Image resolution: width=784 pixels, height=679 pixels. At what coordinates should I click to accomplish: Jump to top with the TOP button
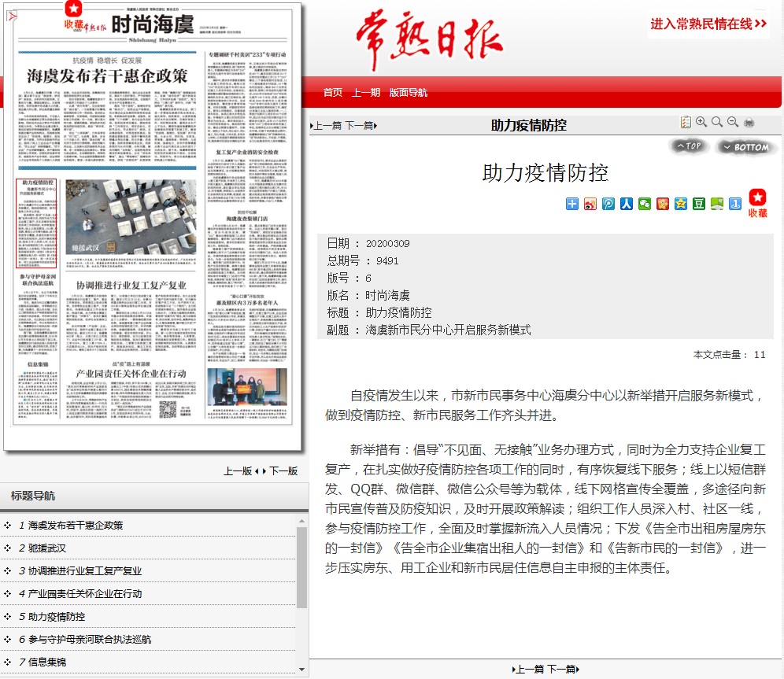click(689, 146)
